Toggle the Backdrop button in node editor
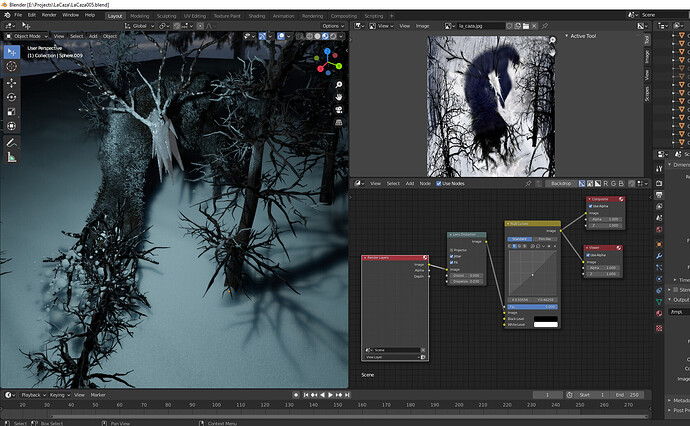 click(561, 184)
